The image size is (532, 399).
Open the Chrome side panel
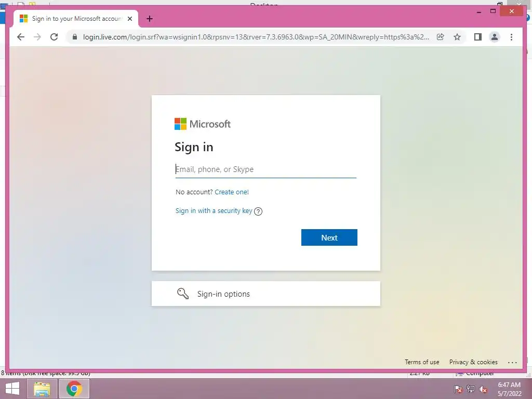tap(478, 37)
